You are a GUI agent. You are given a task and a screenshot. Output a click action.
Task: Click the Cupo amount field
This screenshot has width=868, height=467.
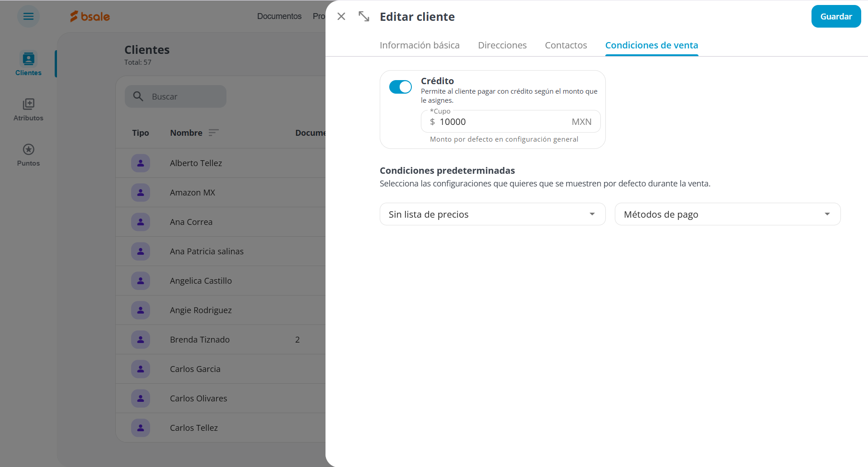tap(510, 122)
